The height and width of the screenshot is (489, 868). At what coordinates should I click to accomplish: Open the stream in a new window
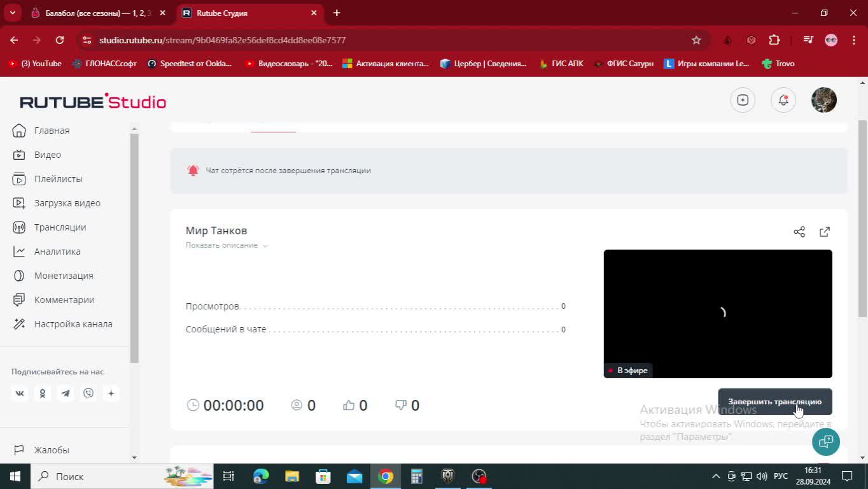(825, 232)
